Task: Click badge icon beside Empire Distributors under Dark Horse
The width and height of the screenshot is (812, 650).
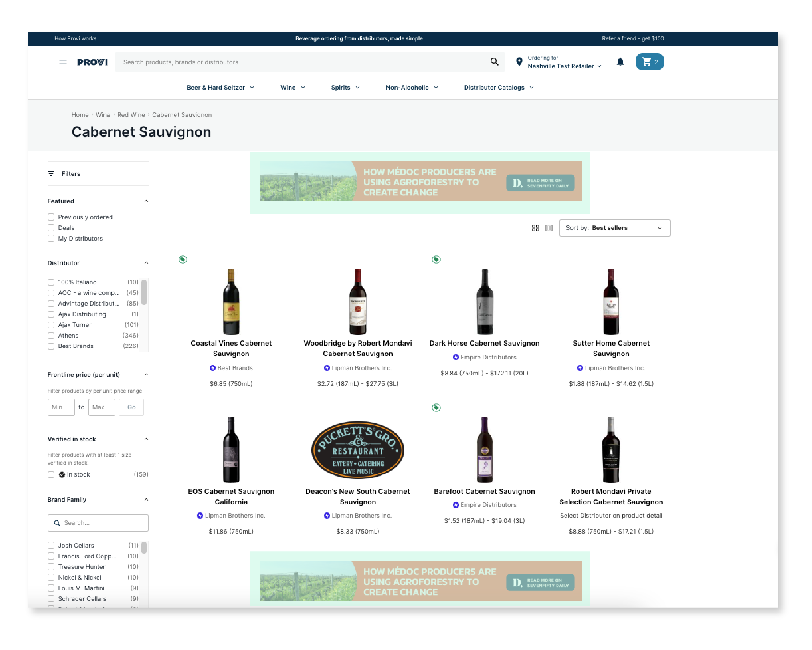Action: (456, 357)
